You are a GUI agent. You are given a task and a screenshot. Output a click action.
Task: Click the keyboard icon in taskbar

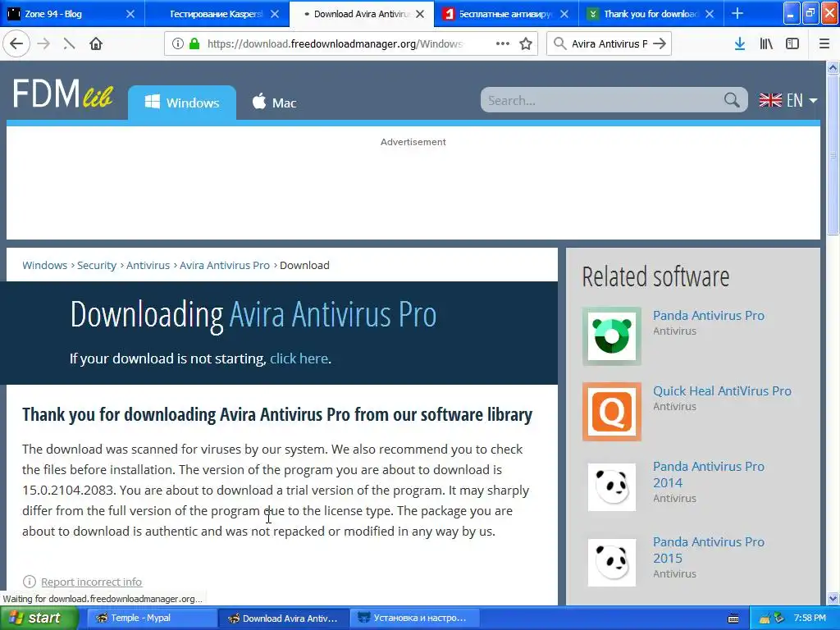[733, 619]
